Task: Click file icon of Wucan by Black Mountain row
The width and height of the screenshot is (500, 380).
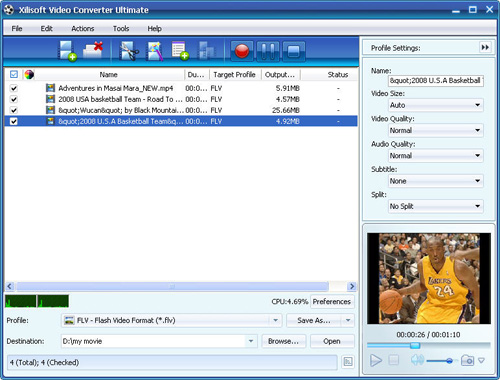Action: coord(50,110)
